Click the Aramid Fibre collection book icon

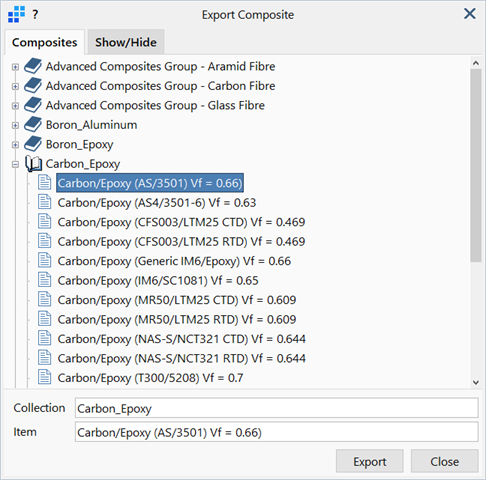coord(33,66)
